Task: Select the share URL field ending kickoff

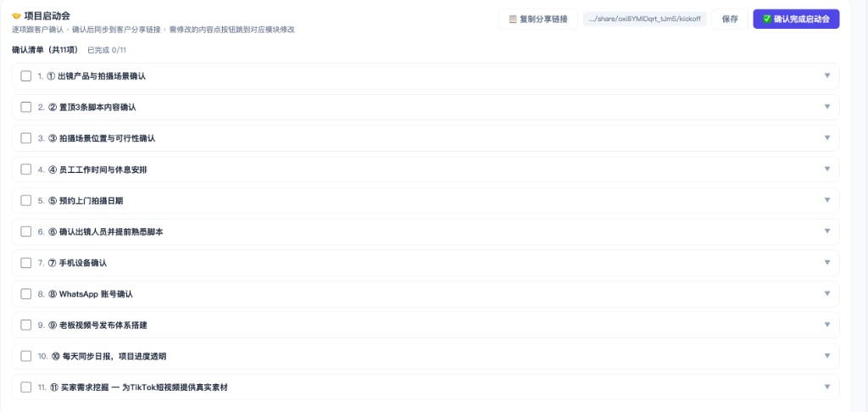Action: (645, 19)
